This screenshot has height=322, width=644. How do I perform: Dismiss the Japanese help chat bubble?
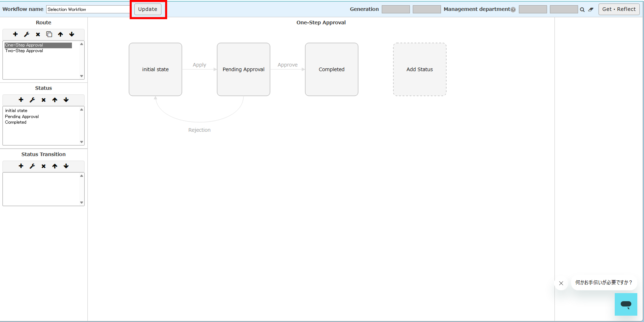[x=561, y=283]
